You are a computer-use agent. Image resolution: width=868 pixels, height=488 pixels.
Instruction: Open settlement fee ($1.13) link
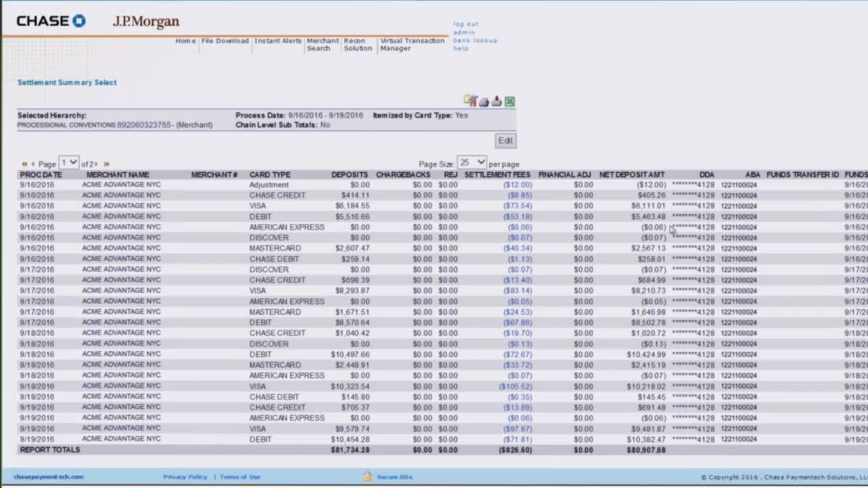point(520,259)
